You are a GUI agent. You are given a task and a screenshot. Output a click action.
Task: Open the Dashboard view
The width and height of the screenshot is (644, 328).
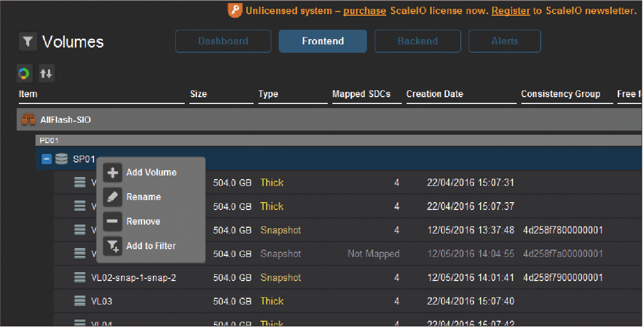click(223, 41)
